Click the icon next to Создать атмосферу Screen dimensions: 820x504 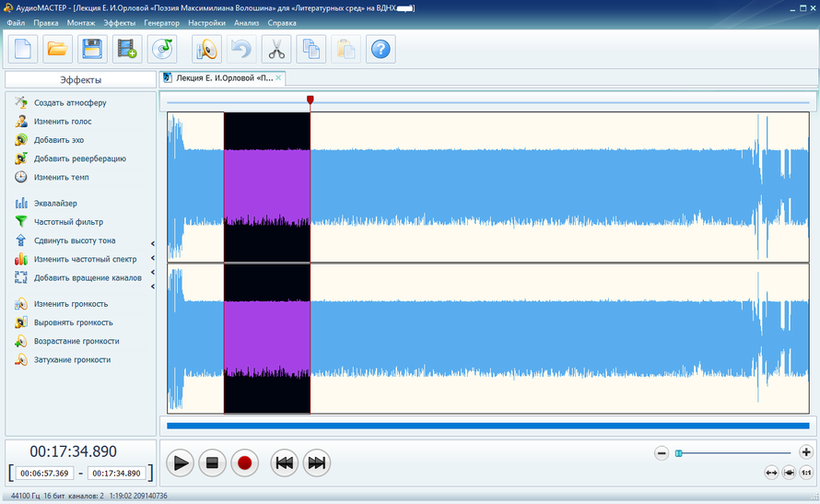click(x=21, y=102)
